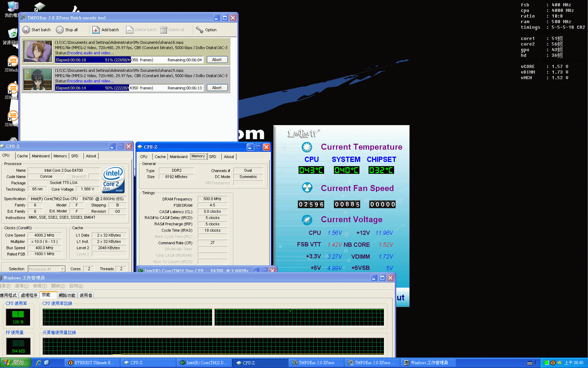Click the CPU usage 100 % gauge
This screenshot has height=368, width=588.
tap(18, 317)
